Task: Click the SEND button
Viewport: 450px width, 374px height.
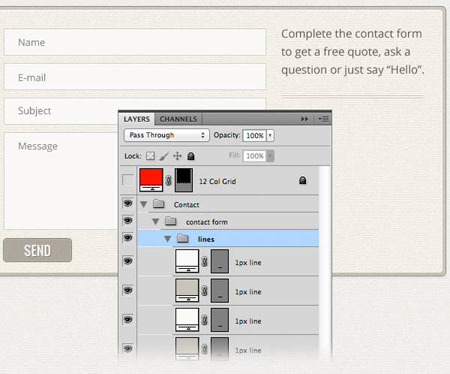Action: click(37, 250)
